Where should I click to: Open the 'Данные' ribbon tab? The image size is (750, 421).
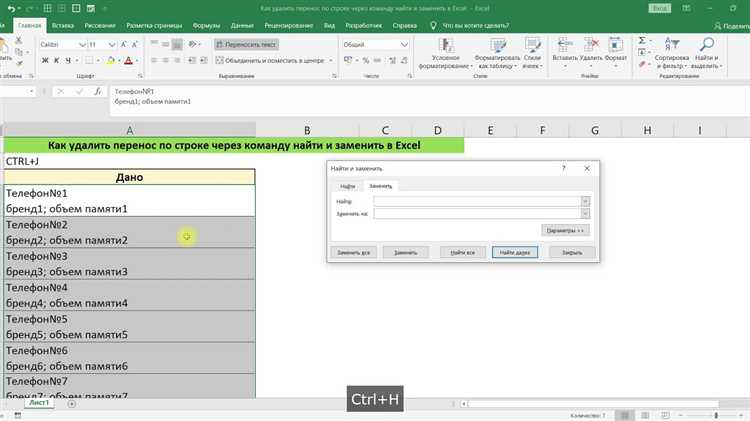click(x=242, y=25)
